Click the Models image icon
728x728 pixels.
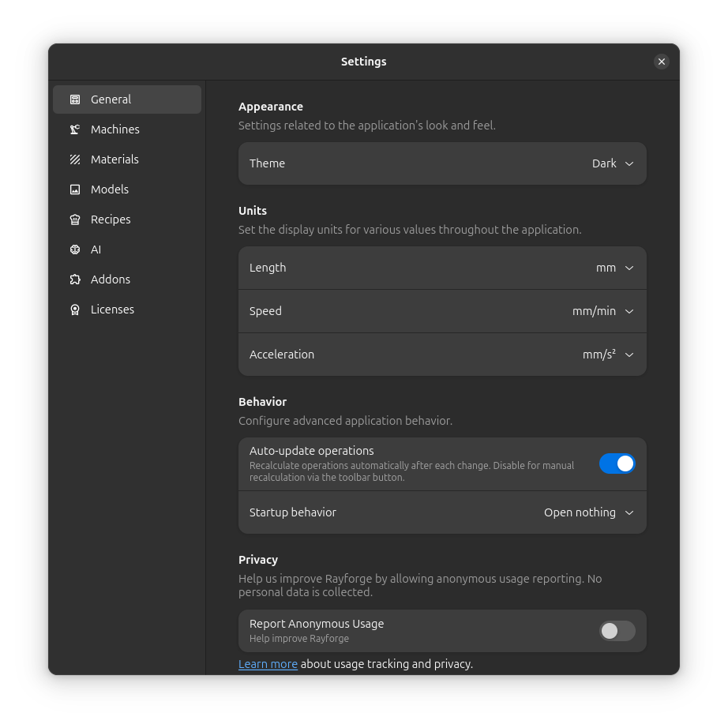coord(75,190)
